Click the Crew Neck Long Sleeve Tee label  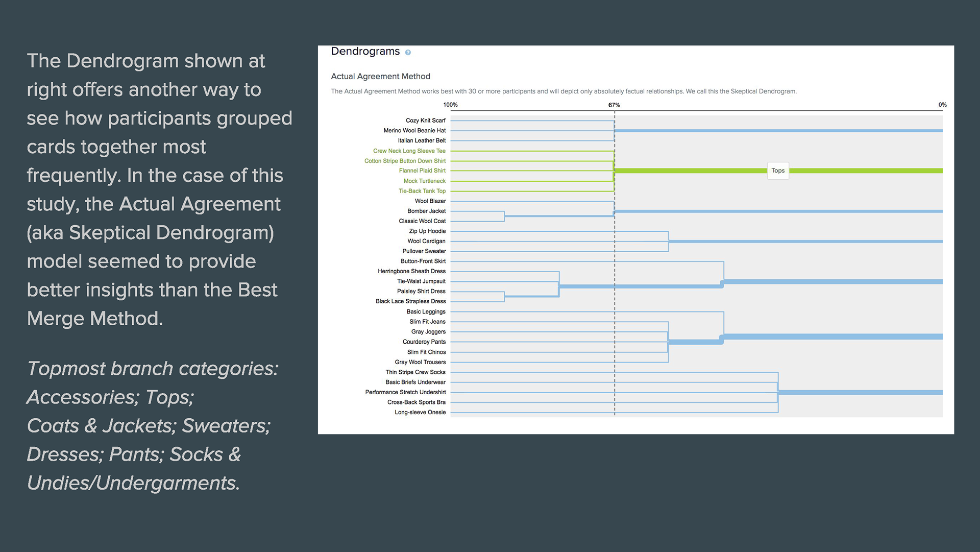409,151
